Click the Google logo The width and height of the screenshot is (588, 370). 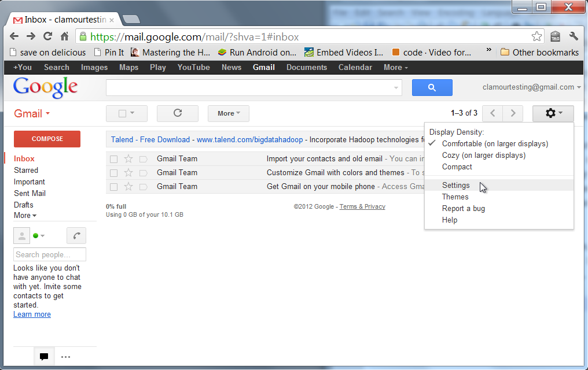(x=45, y=88)
